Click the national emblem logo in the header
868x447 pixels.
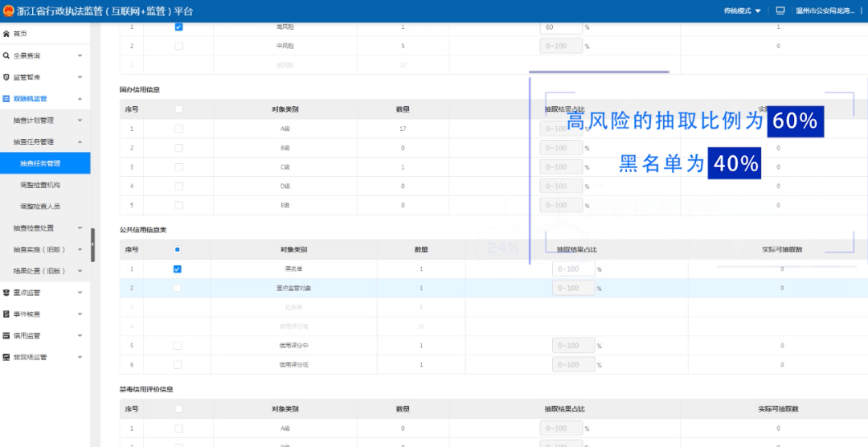[x=8, y=11]
